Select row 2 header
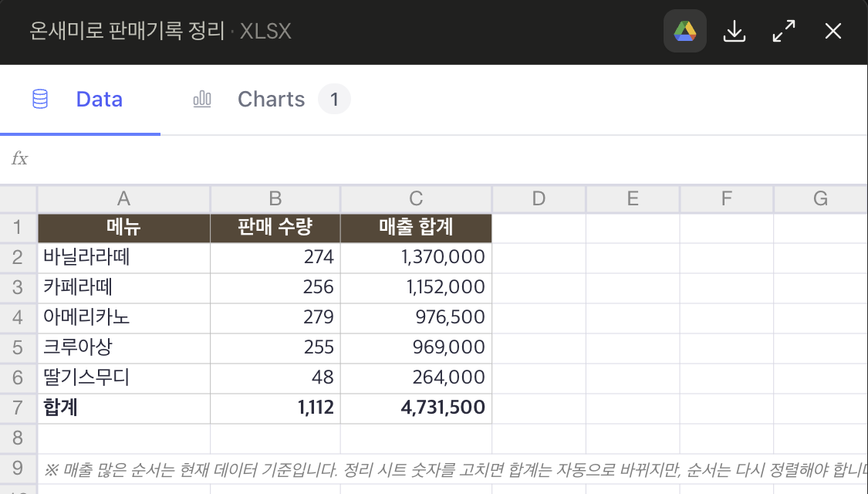 tap(19, 258)
